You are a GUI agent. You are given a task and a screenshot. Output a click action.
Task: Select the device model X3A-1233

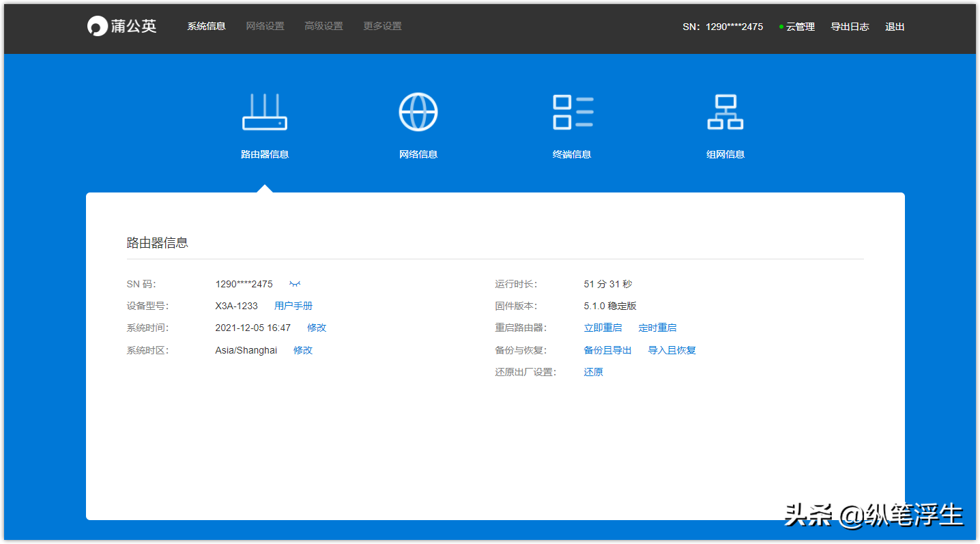click(237, 306)
